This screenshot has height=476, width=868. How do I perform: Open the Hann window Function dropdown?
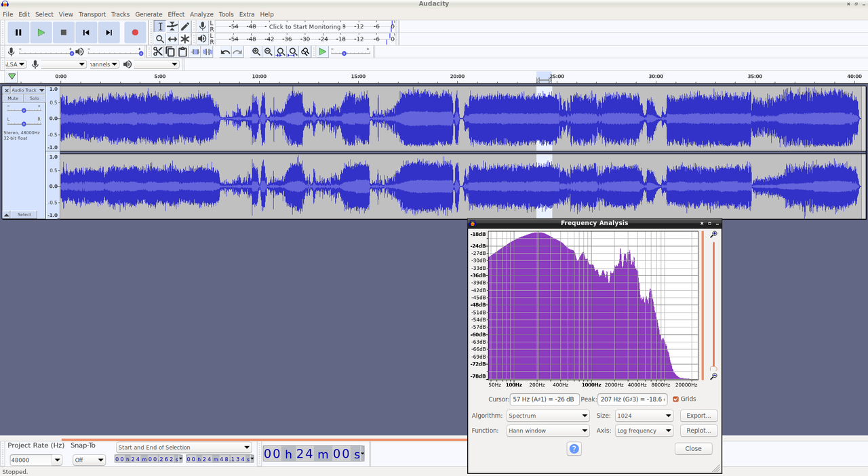coord(548,431)
